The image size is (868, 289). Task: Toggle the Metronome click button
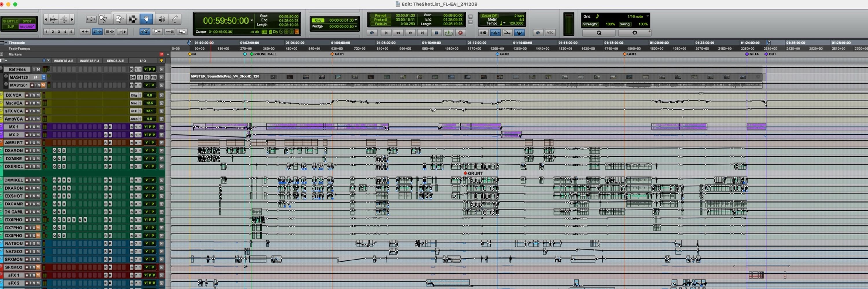point(495,33)
